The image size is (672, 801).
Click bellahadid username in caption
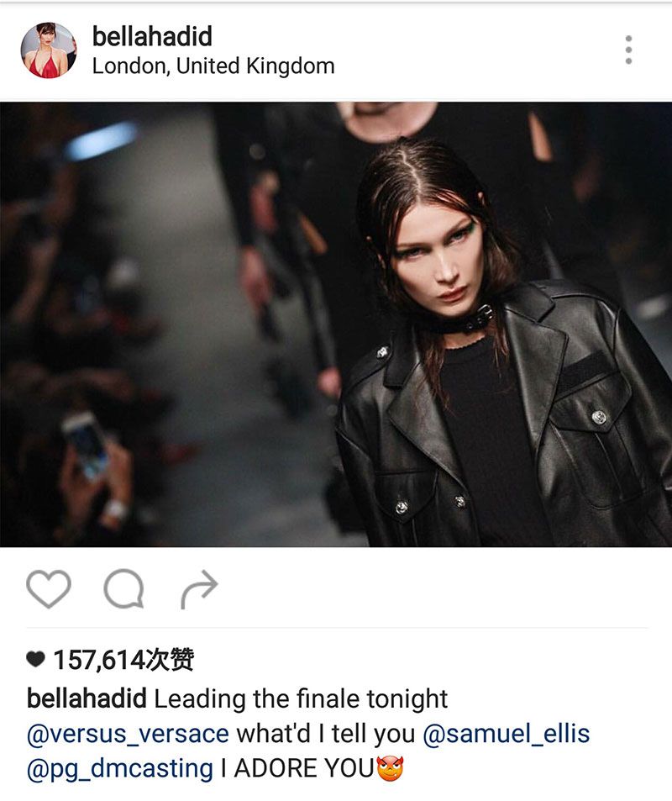tap(87, 698)
